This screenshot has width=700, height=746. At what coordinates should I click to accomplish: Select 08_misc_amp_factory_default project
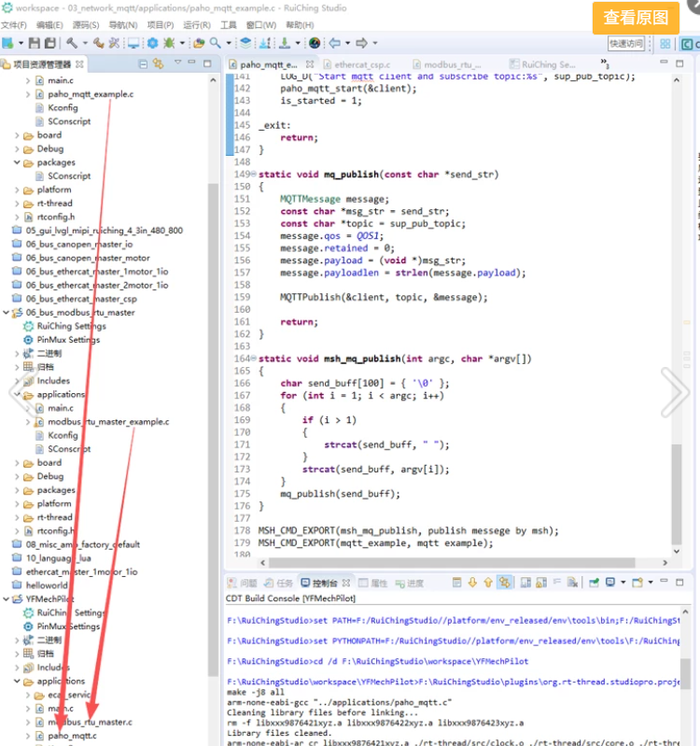pyautogui.click(x=83, y=544)
